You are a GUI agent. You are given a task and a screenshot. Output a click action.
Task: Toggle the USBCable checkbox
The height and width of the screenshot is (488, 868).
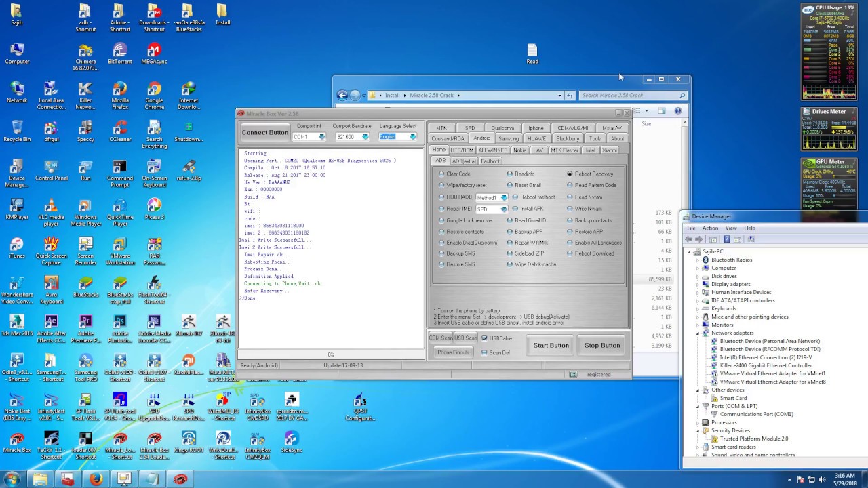pos(484,338)
